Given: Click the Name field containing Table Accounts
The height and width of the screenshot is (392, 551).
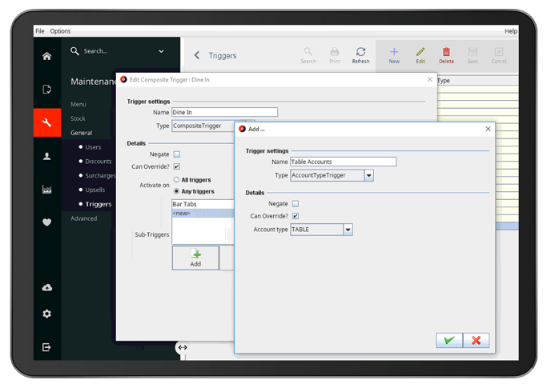Looking at the screenshot, I should (x=343, y=162).
